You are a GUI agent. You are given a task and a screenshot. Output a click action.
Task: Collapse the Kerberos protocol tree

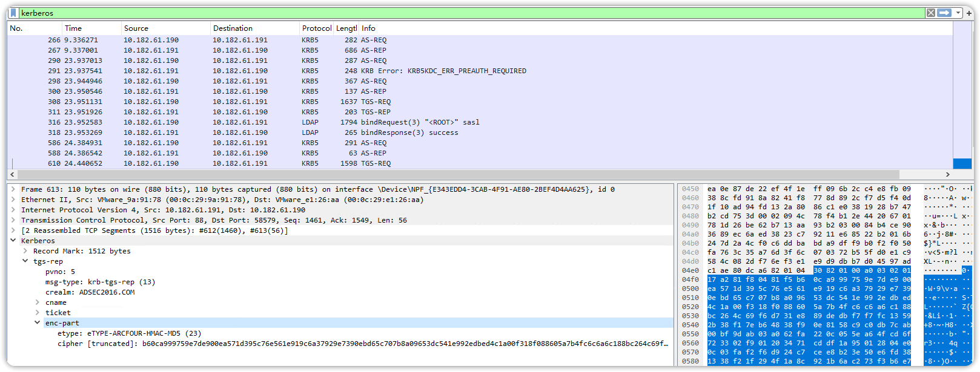(13, 241)
